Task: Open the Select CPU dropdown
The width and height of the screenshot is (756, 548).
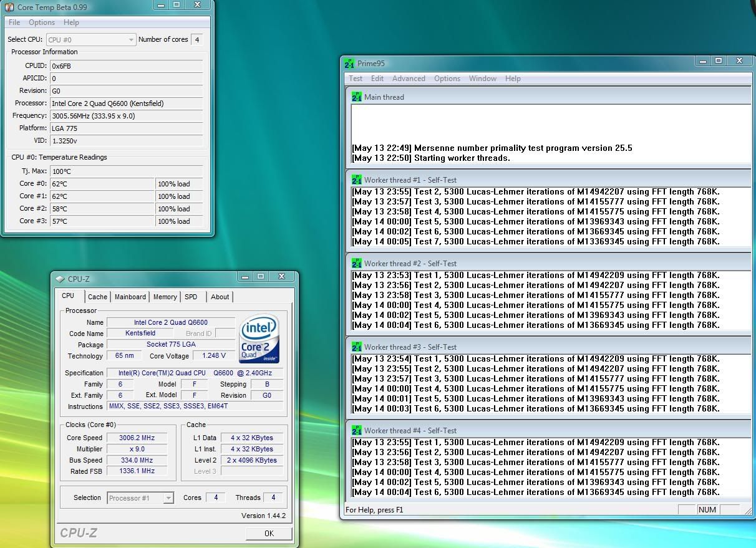Action: coord(91,39)
